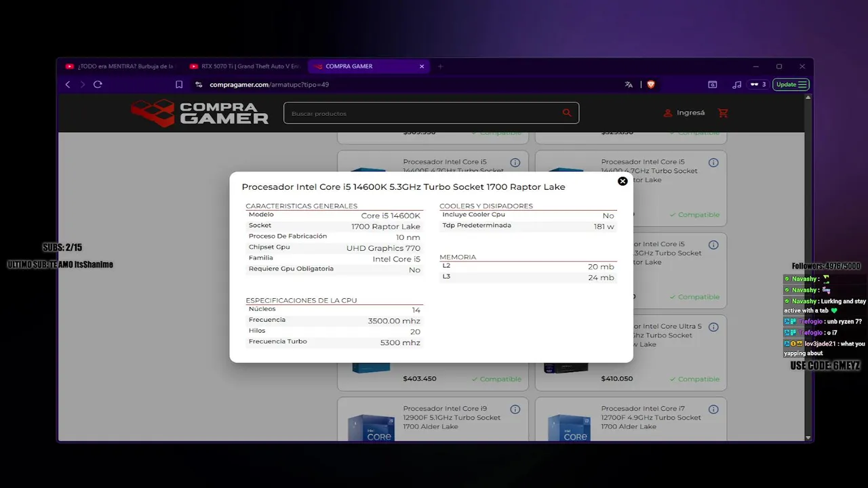Open the media playback music note icon
The height and width of the screenshot is (488, 868).
[x=736, y=85]
